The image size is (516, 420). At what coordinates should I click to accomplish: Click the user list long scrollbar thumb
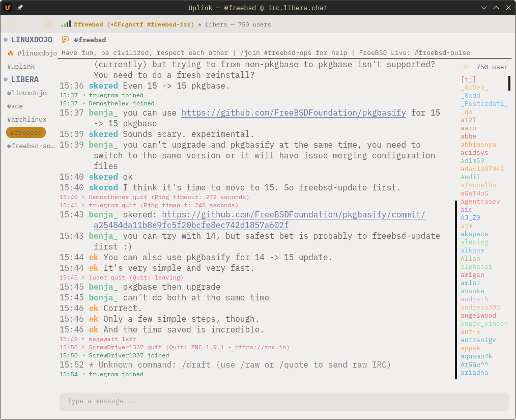pos(456,290)
